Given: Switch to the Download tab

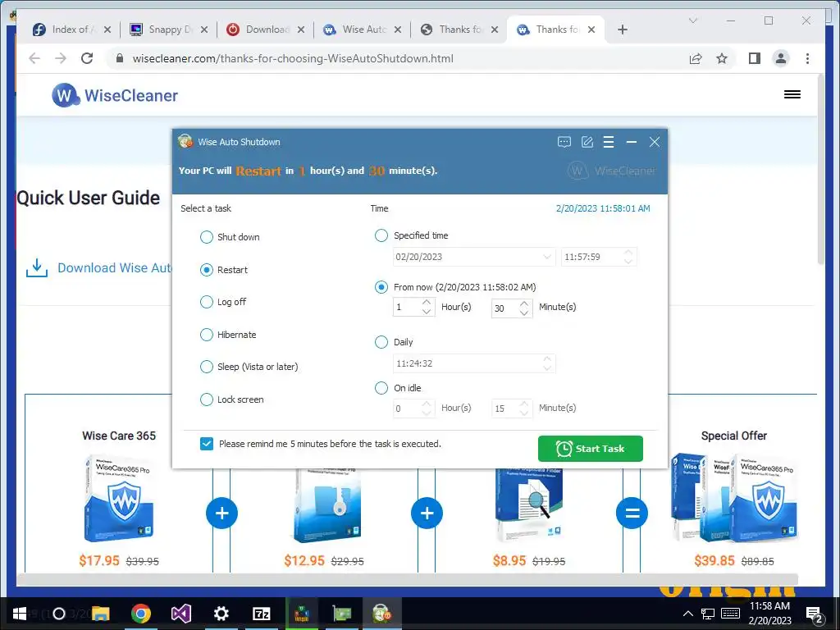Looking at the screenshot, I should (265, 30).
